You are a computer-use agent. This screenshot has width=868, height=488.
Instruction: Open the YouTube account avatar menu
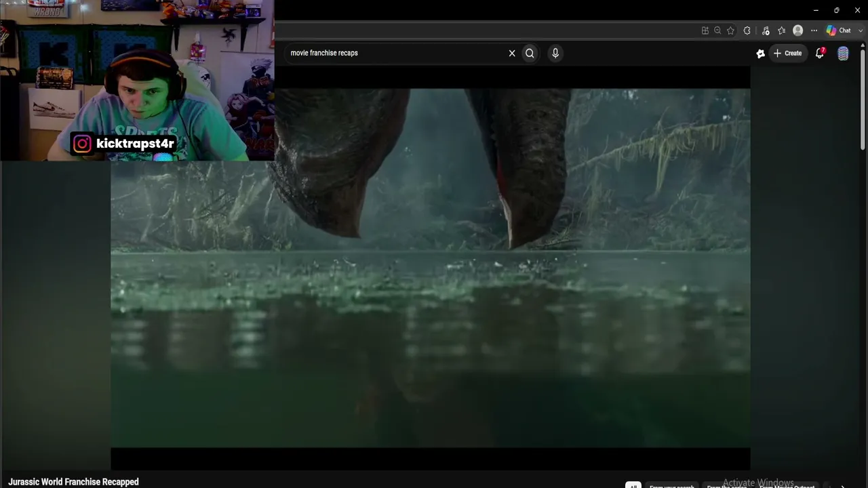coord(843,54)
